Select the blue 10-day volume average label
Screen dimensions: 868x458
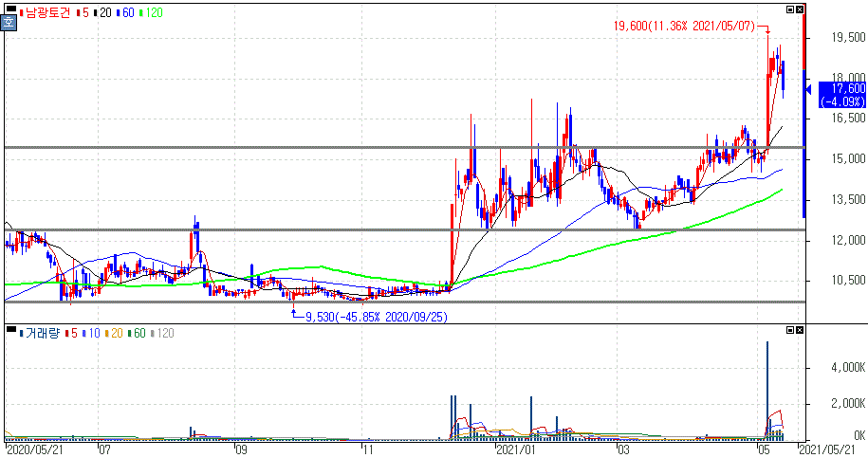click(x=91, y=333)
